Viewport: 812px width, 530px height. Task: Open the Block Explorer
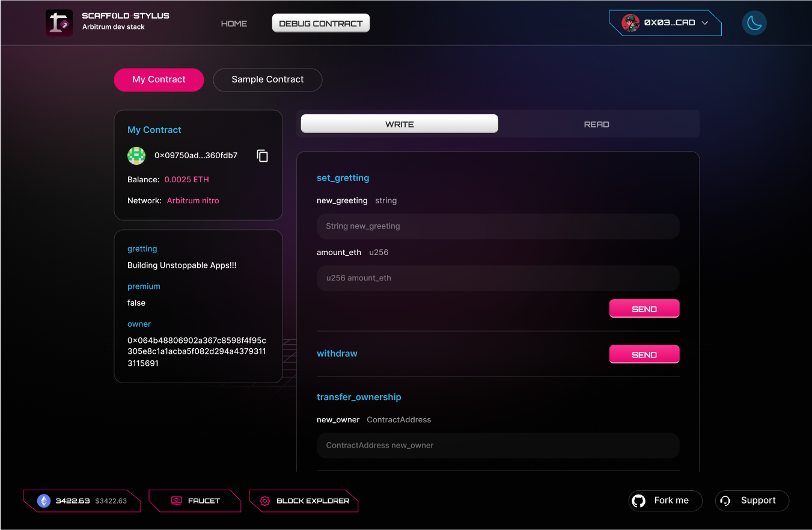tap(304, 501)
